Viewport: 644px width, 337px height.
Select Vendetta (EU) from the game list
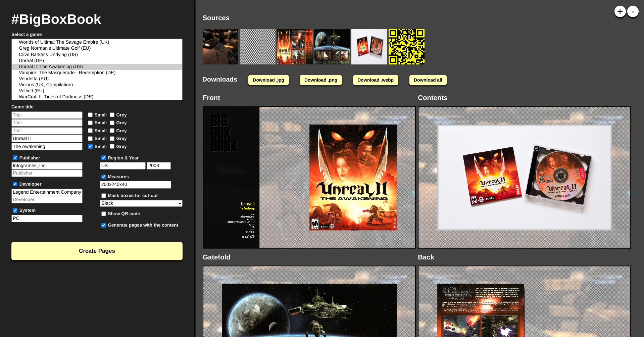[34, 79]
